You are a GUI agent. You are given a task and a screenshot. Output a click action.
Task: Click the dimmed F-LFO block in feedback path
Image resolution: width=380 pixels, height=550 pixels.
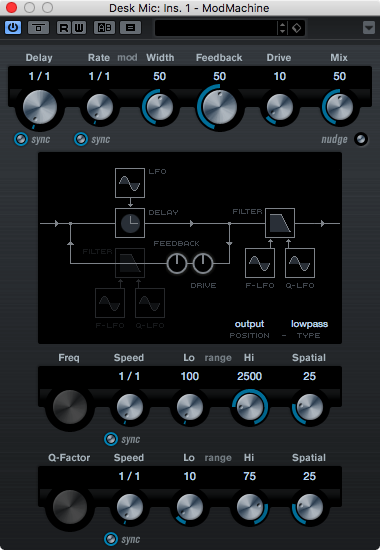[x=110, y=303]
